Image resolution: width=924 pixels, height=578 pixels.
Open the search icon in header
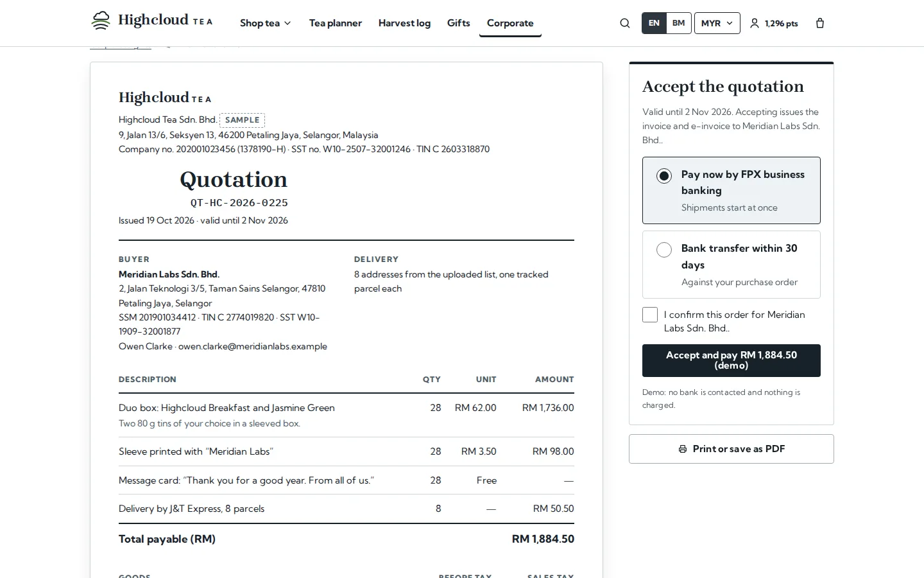pos(625,23)
